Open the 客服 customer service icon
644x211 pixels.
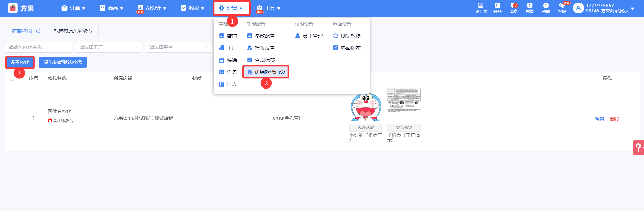(x=562, y=8)
